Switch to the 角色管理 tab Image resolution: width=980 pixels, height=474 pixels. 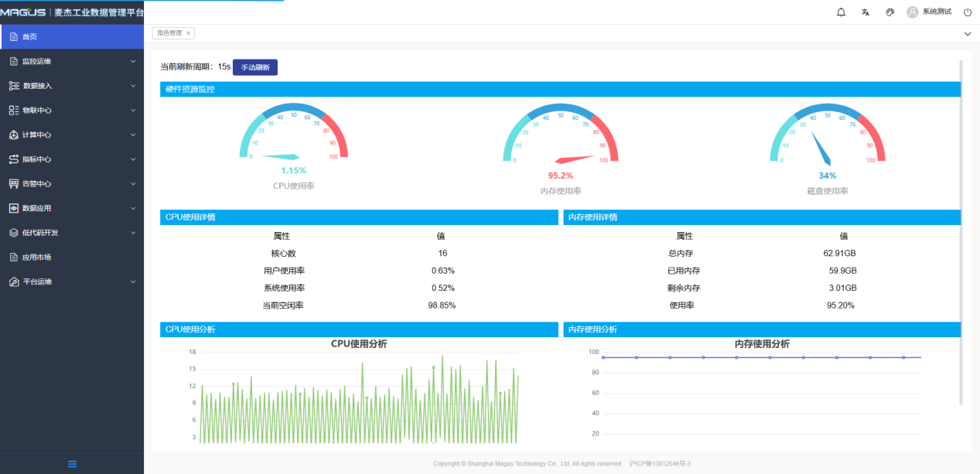[x=169, y=33]
